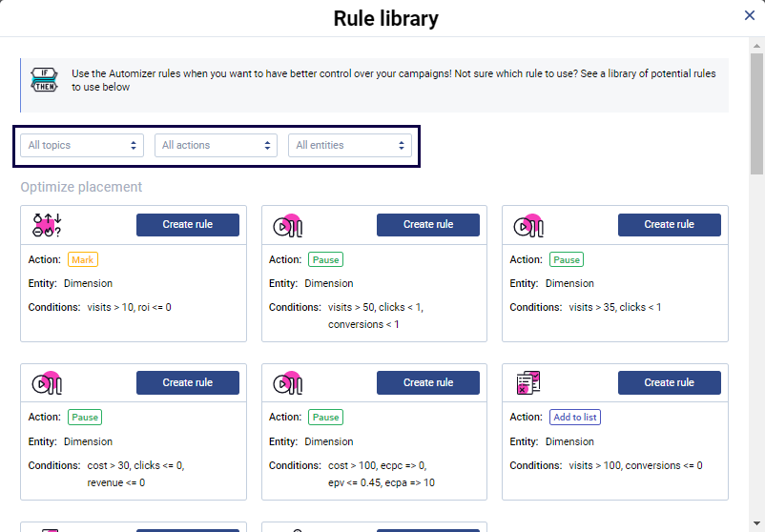Create the Add to list rule
This screenshot has height=532, width=765.
pos(669,382)
